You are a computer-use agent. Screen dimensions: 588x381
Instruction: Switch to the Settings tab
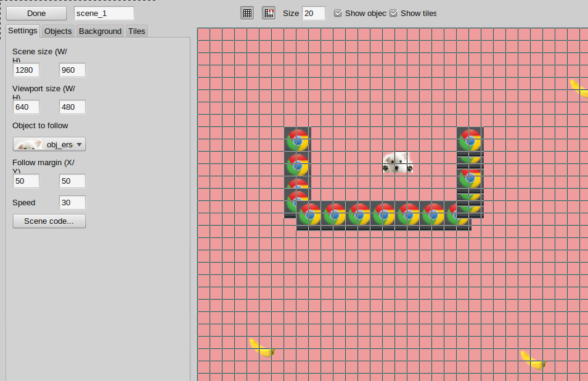coord(23,31)
